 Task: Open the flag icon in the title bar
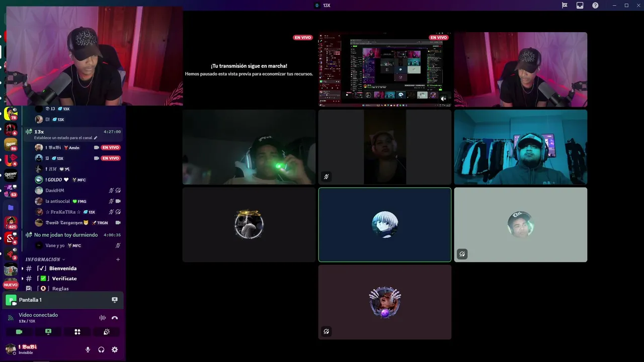[565, 5]
